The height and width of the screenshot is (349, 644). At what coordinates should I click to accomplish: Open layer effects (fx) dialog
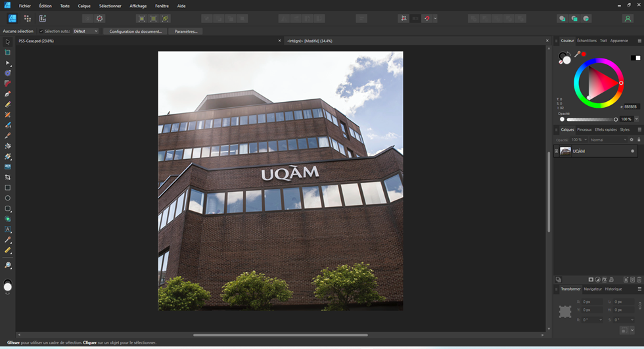(604, 279)
